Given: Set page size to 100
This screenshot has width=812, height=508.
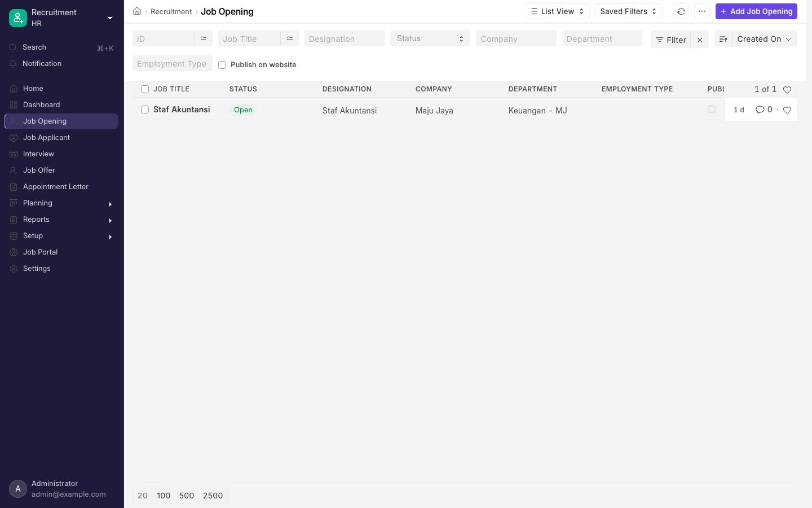Looking at the screenshot, I should 164,496.
